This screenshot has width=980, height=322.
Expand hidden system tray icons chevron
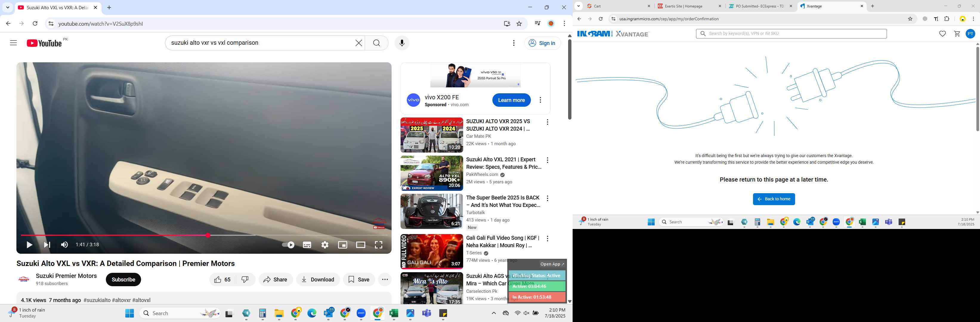click(494, 313)
